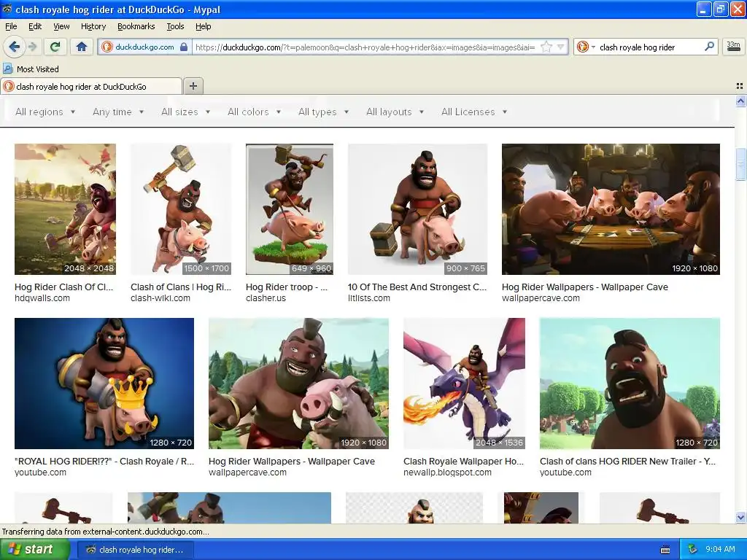Viewport: 747px width, 560px height.
Task: Click the 33m toolbar button
Action: (733, 47)
